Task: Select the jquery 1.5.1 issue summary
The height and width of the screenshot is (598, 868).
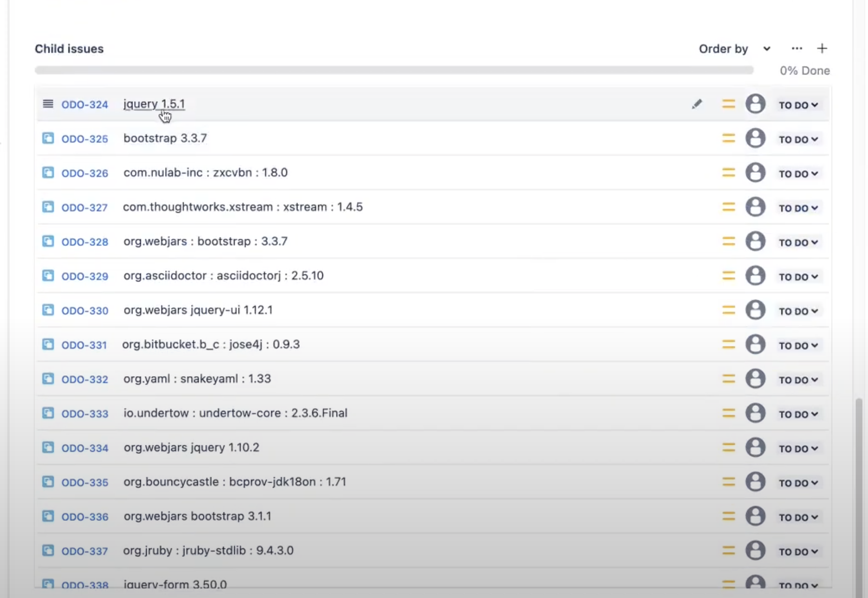Action: [x=154, y=104]
